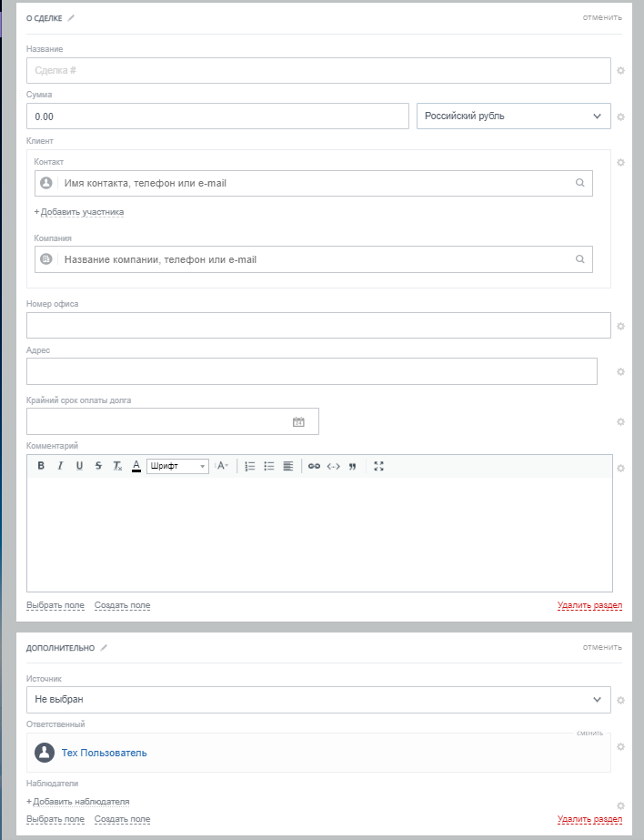The height and width of the screenshot is (840, 644).
Task: Insert a blockquote in the comment
Action: (x=352, y=466)
